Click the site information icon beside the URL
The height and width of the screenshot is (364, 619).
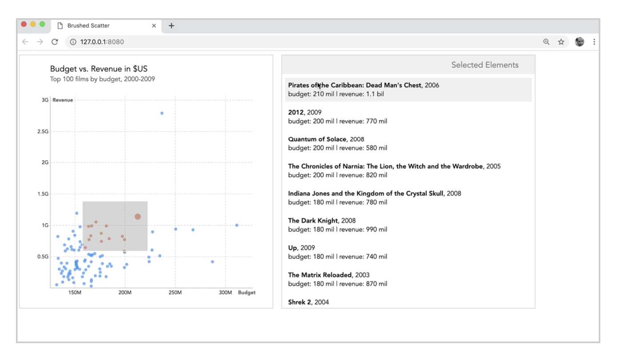point(73,42)
